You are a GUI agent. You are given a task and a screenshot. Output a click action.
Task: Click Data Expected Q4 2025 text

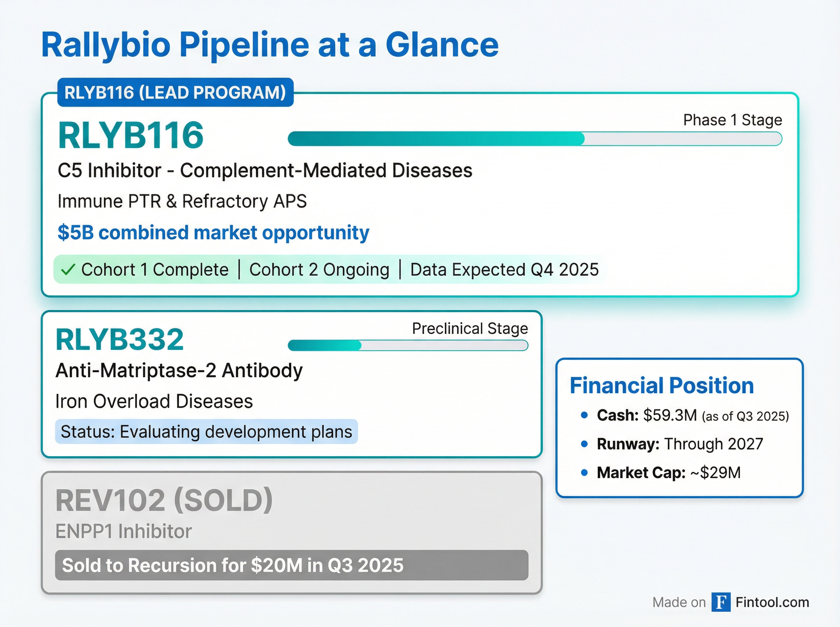tap(504, 270)
